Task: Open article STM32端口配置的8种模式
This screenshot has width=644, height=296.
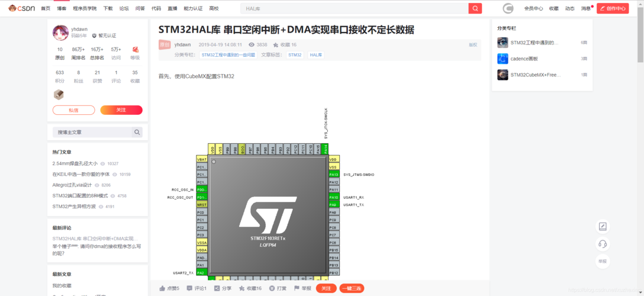Action: (80, 196)
